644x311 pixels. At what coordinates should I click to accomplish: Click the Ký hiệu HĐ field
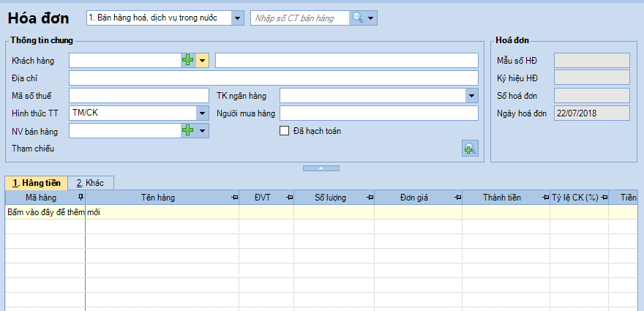coord(592,78)
